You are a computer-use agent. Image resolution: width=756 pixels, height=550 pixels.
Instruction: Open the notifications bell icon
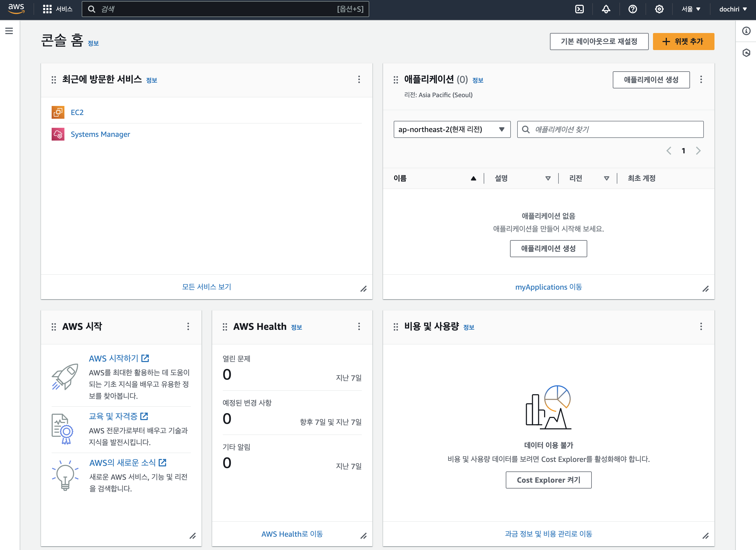(606, 9)
